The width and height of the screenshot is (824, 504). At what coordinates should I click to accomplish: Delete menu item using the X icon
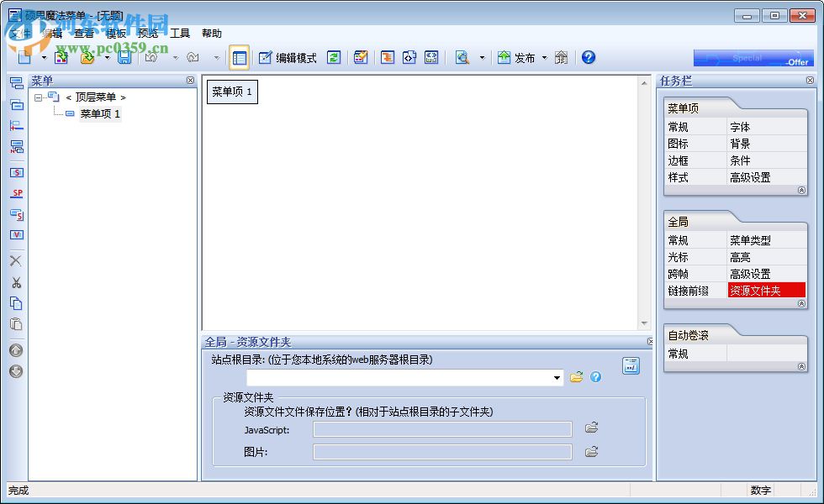[x=15, y=260]
